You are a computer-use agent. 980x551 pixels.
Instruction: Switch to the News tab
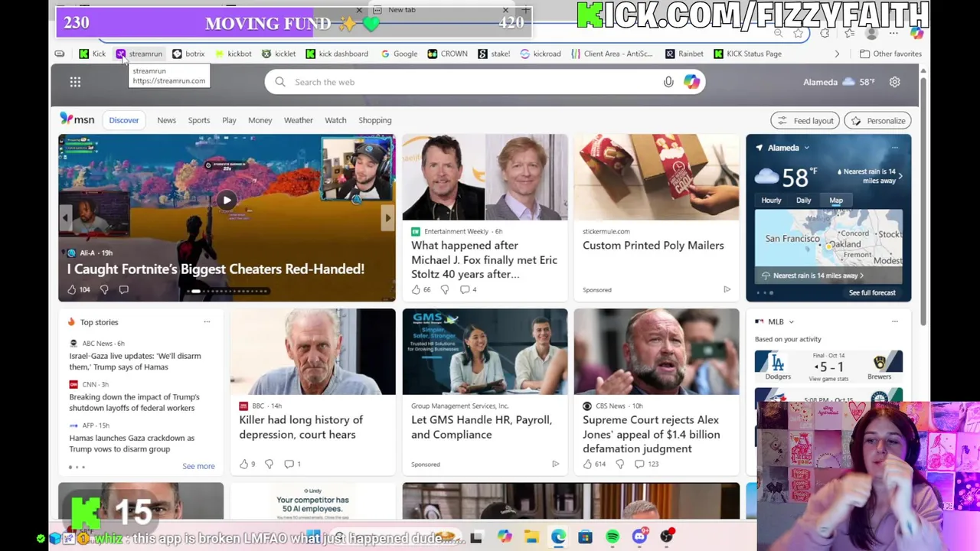coord(166,120)
